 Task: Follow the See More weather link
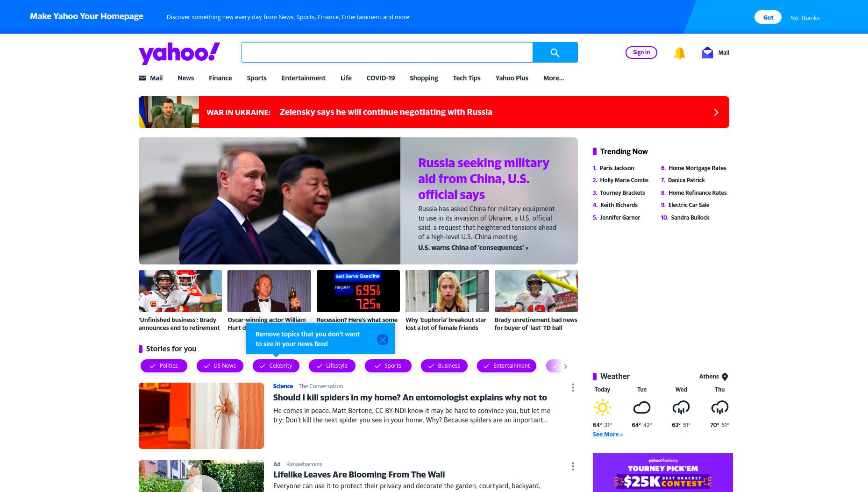(x=608, y=435)
